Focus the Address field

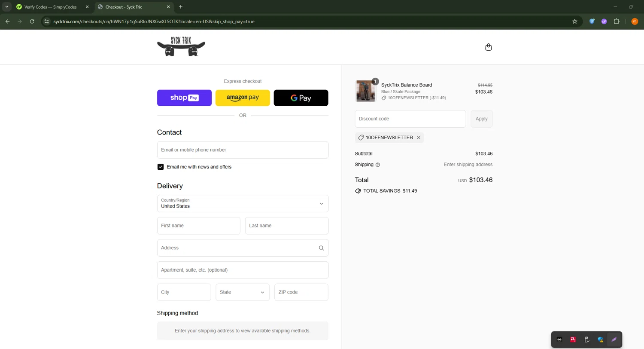(243, 248)
